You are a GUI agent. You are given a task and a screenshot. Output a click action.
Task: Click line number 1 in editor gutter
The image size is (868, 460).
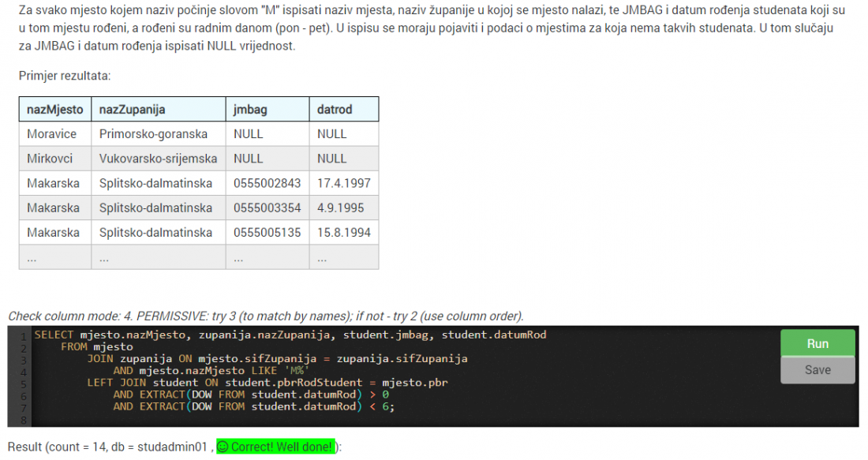[23, 337]
